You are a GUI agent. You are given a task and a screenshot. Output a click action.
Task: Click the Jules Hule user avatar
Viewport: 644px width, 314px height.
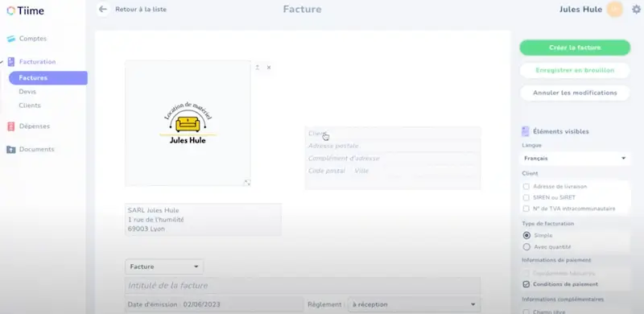click(x=614, y=9)
